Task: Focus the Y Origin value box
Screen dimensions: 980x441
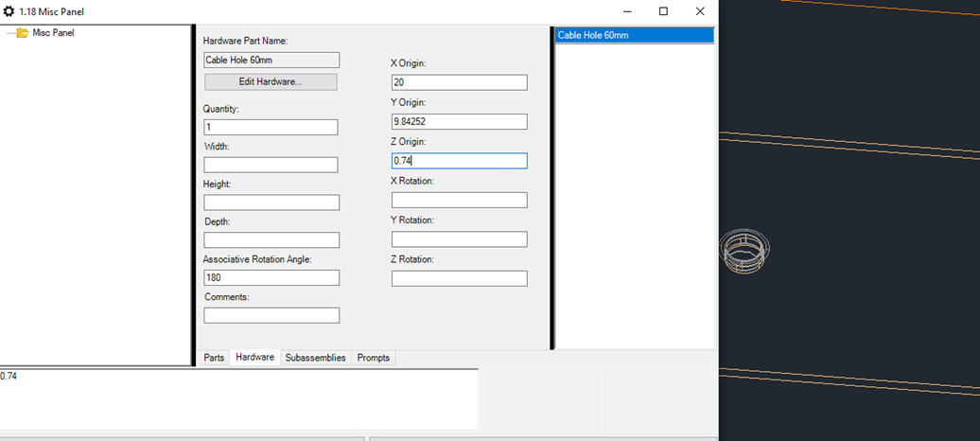Action: [x=459, y=121]
